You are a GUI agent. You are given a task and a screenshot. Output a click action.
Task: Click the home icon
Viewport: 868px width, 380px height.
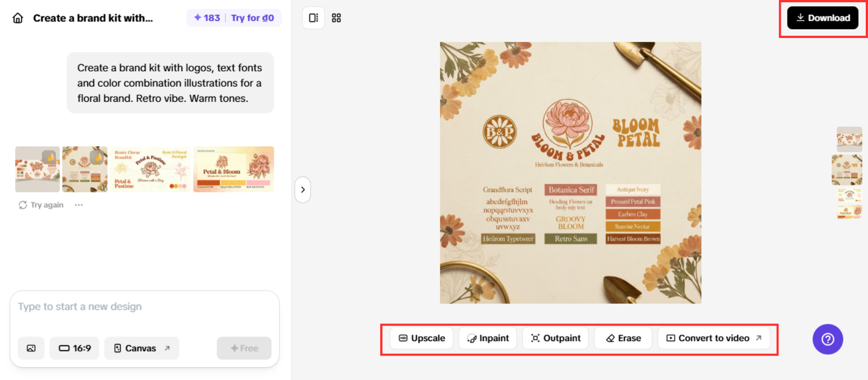click(18, 18)
